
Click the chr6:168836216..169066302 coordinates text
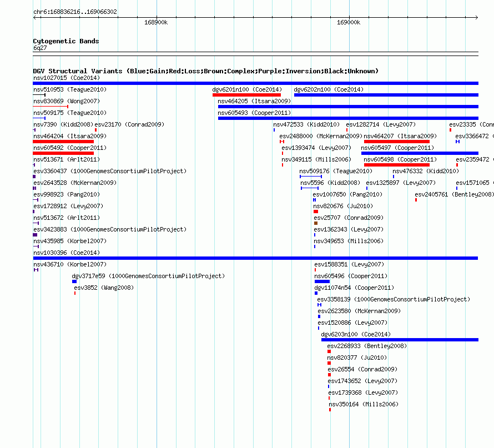click(x=75, y=12)
